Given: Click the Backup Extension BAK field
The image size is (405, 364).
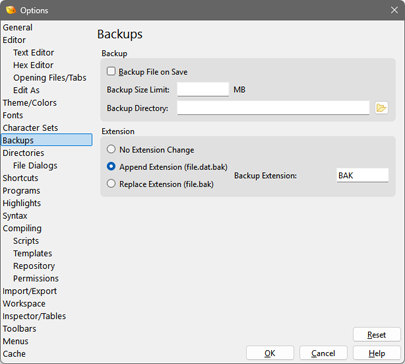Looking at the screenshot, I should click(x=362, y=175).
